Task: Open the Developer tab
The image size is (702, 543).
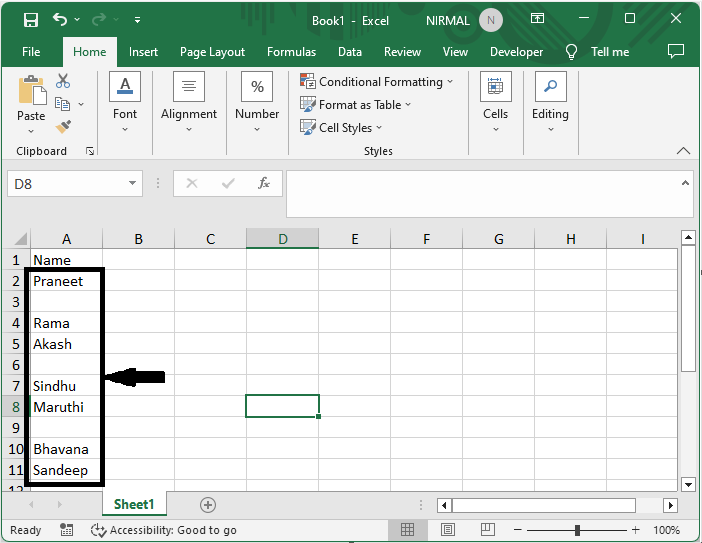Action: (516, 52)
